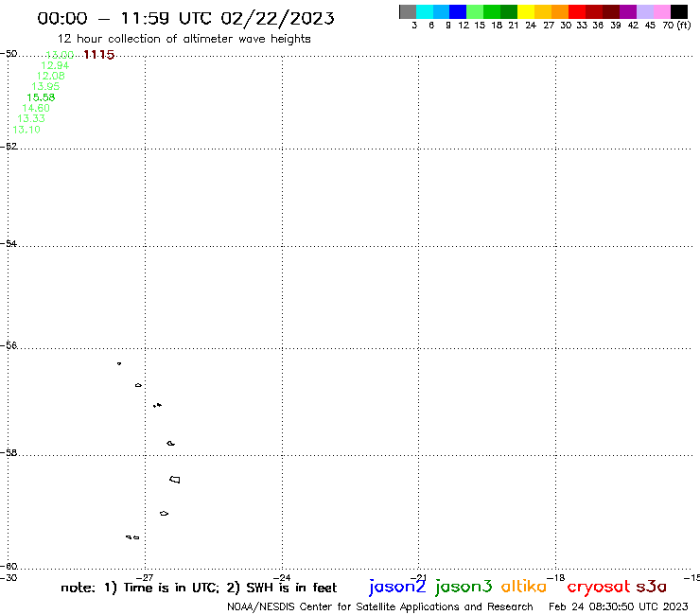Click the -56 latitude axis label
Viewport: 700px width, 615px height.
click(x=9, y=345)
